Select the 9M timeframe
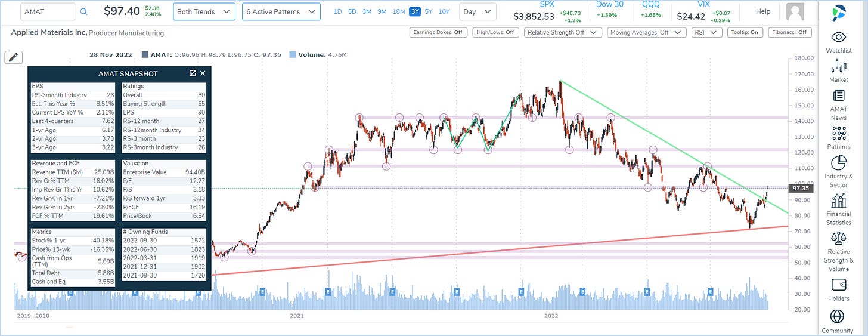This screenshot has width=868, height=336. 382,11
